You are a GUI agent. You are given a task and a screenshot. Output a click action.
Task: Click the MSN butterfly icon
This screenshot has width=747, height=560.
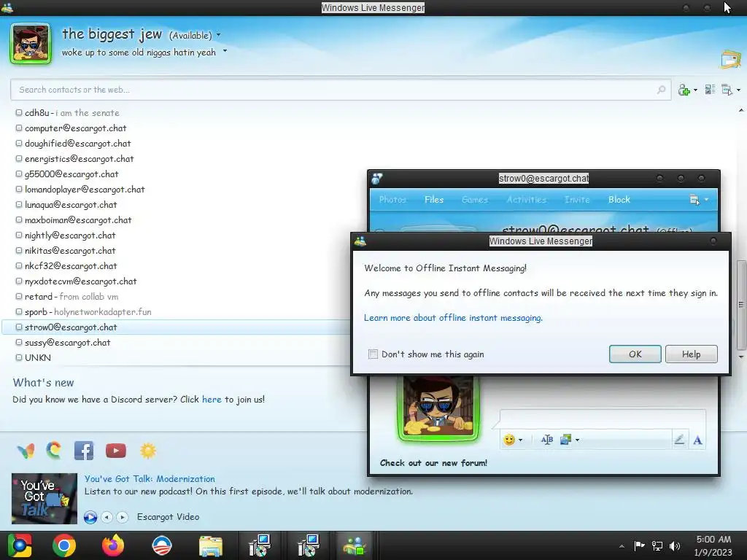(26, 451)
